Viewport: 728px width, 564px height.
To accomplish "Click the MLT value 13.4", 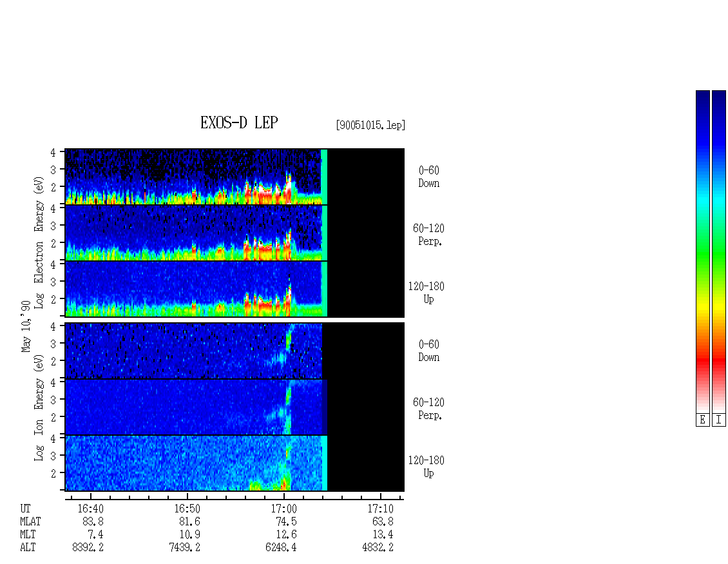I will point(383,535).
